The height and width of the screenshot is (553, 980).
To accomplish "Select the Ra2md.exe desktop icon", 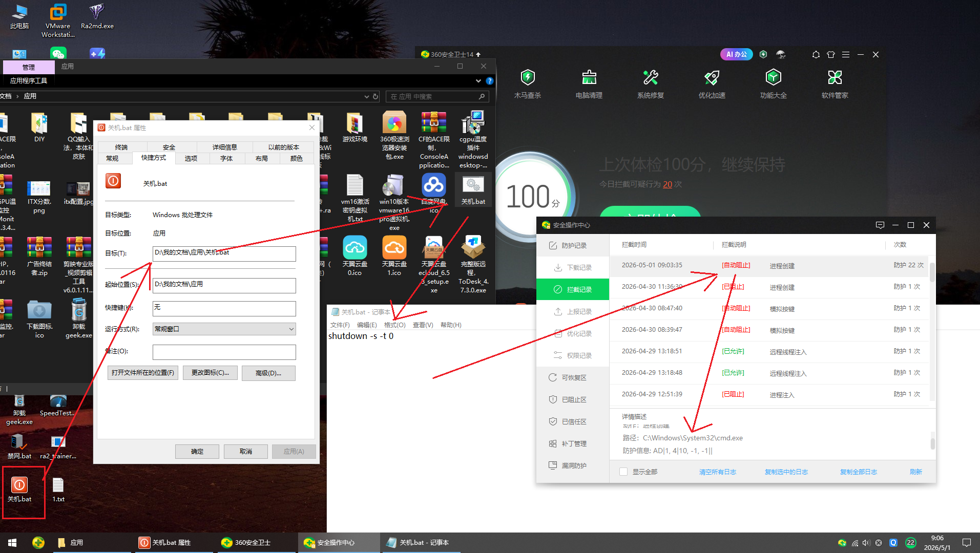I will click(97, 16).
